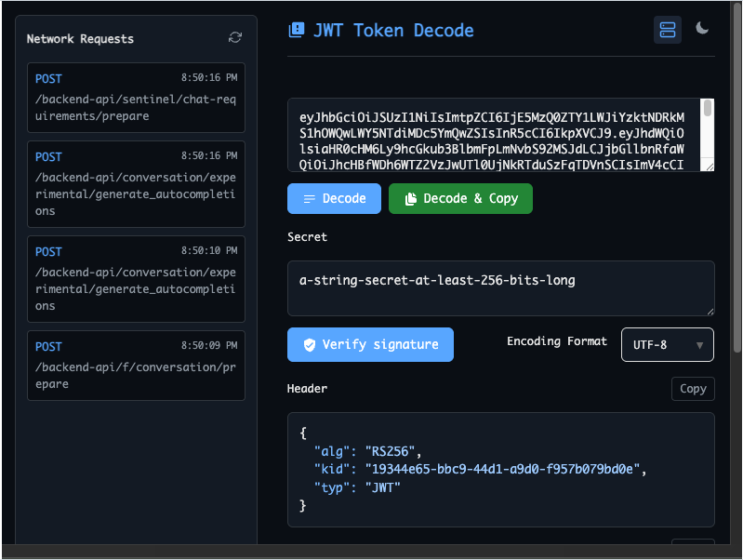Switch theme with the moon icon
The height and width of the screenshot is (560, 743).
(x=702, y=29)
